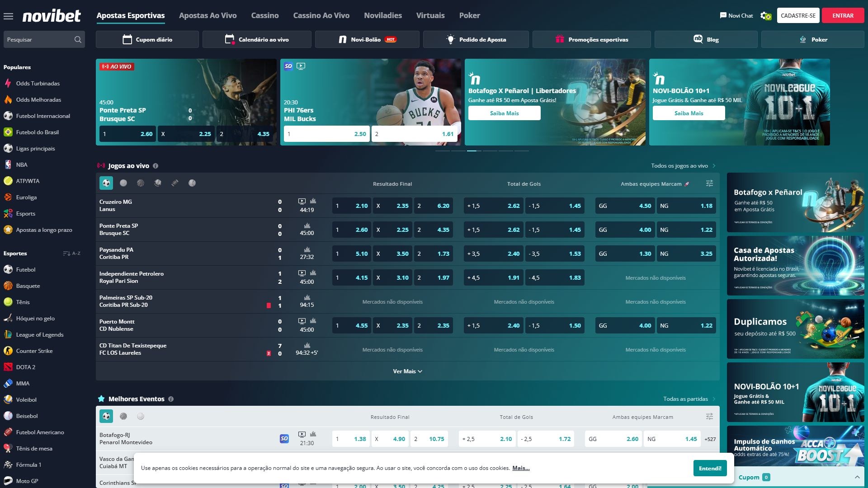Open Pedido de Aposta
This screenshot has width=868, height=488.
476,39
